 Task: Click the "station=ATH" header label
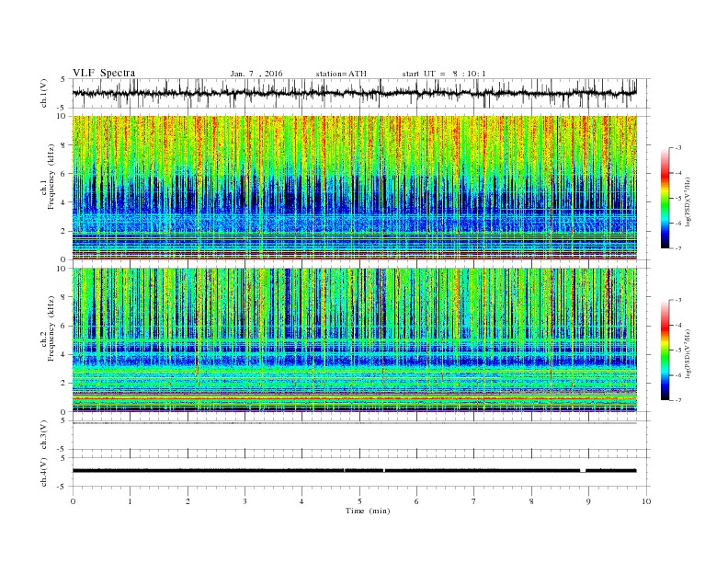(341, 74)
